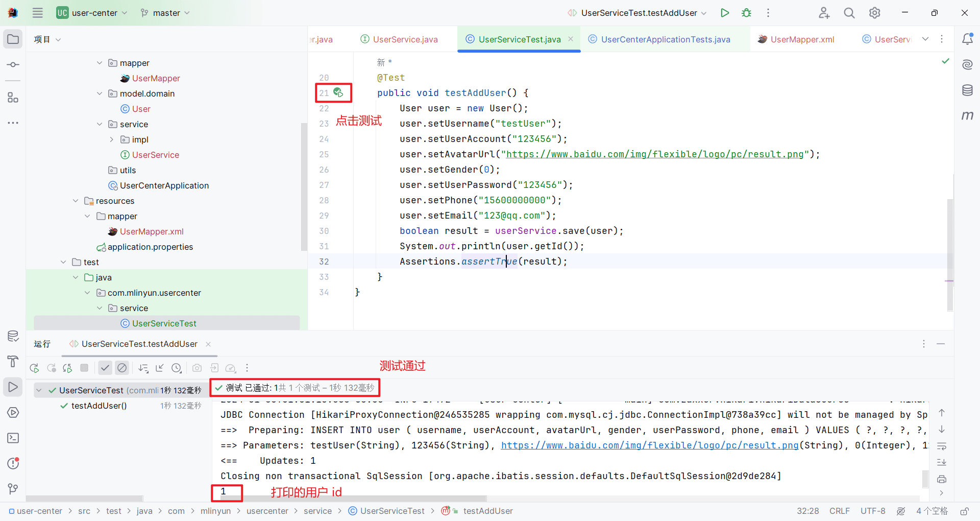Select the testAddUser() test result entry
980x521 pixels.
pyautogui.click(x=99, y=406)
